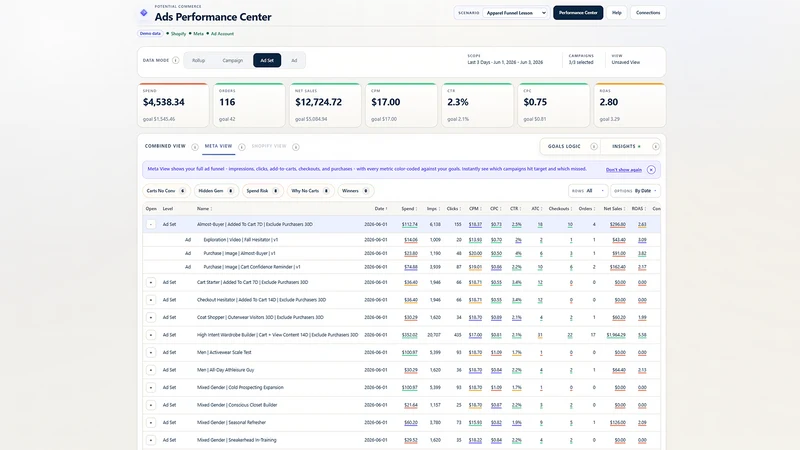Click count badge on Hidden Gem chip
800x450 pixels.
(x=231, y=191)
